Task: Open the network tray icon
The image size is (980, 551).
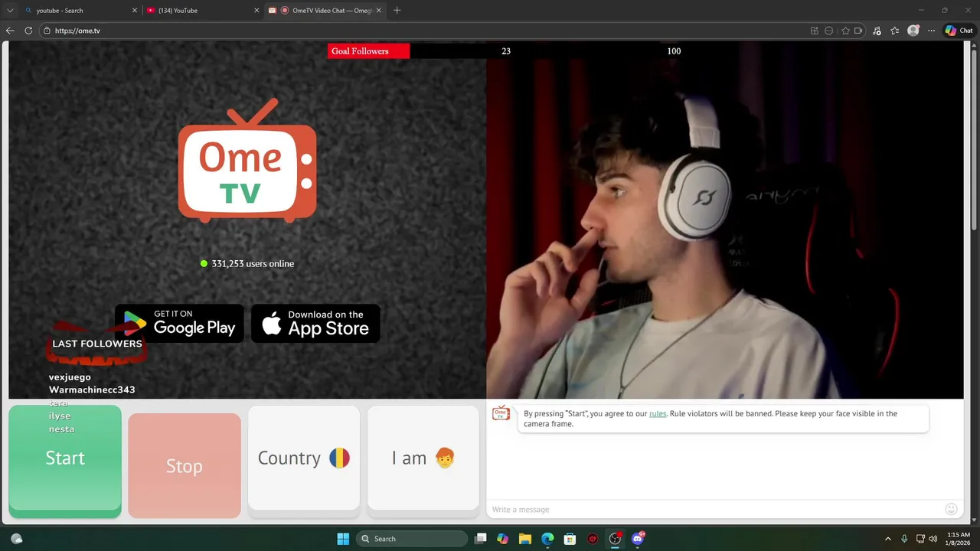Action: click(921, 539)
